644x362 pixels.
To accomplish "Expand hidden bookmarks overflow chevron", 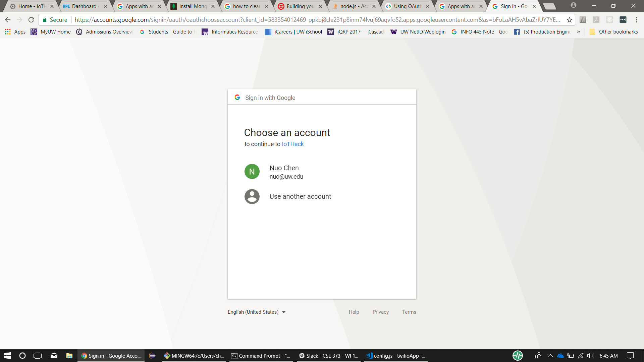I will [x=579, y=32].
